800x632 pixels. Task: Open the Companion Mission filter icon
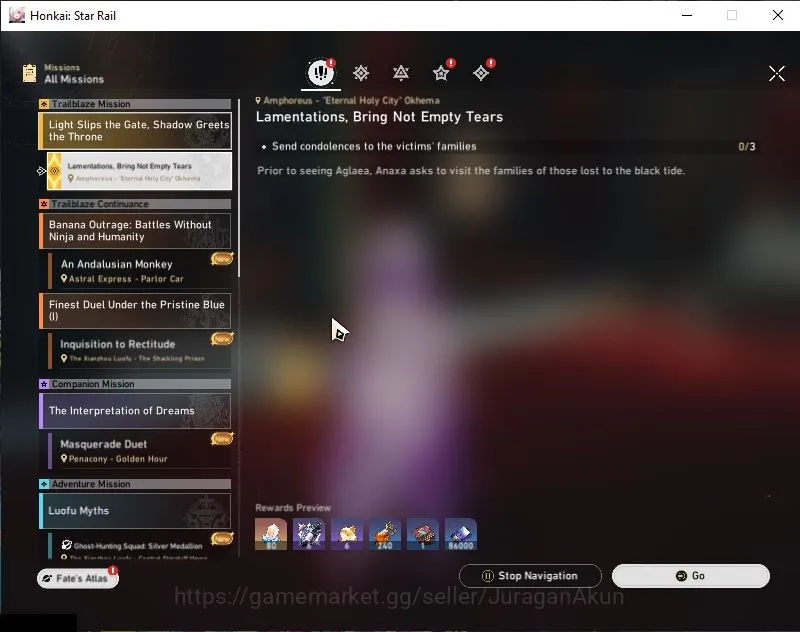click(x=441, y=73)
